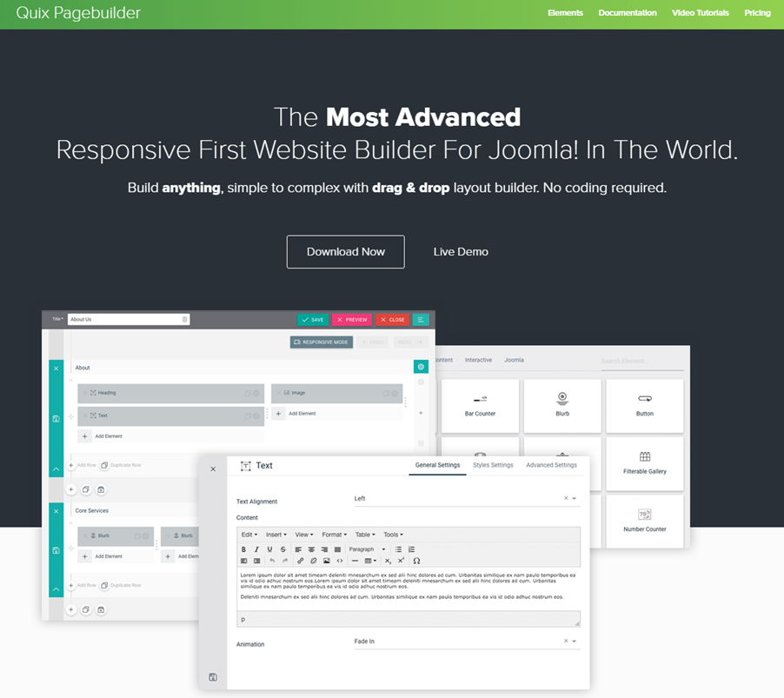The image size is (784, 698).
Task: Open the Animation dropdown showing Fade In
Action: 467,641
